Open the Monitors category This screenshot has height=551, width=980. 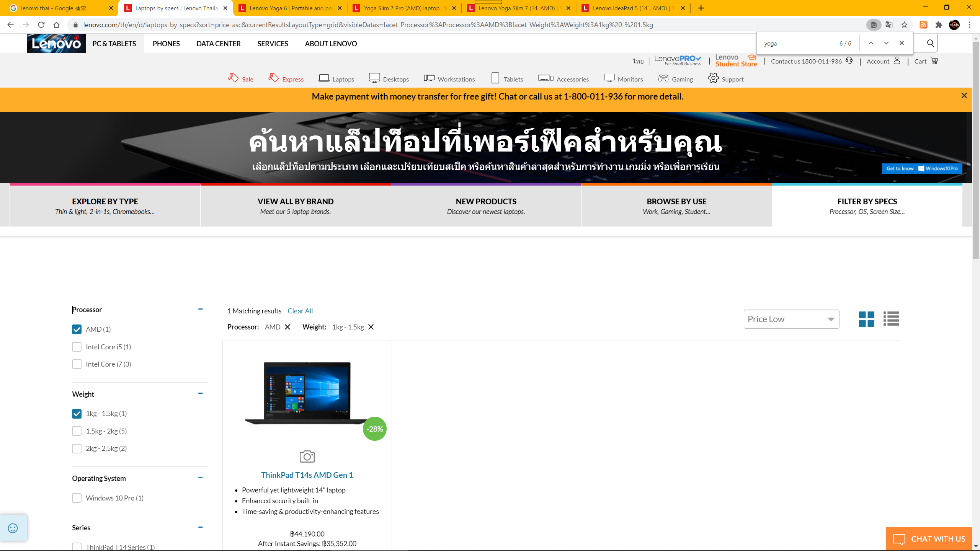point(623,78)
